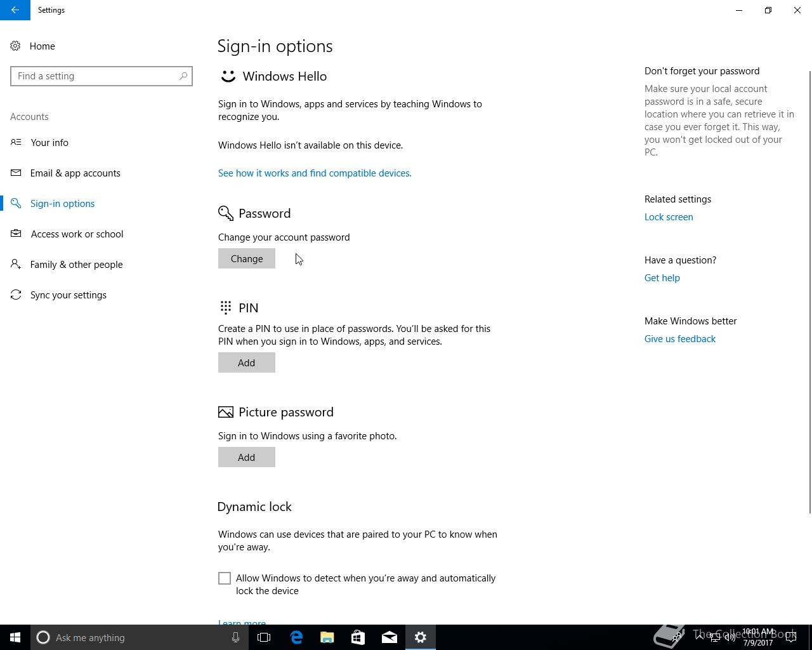
Task: Launch Microsoft Edge from the taskbar
Action: click(296, 637)
